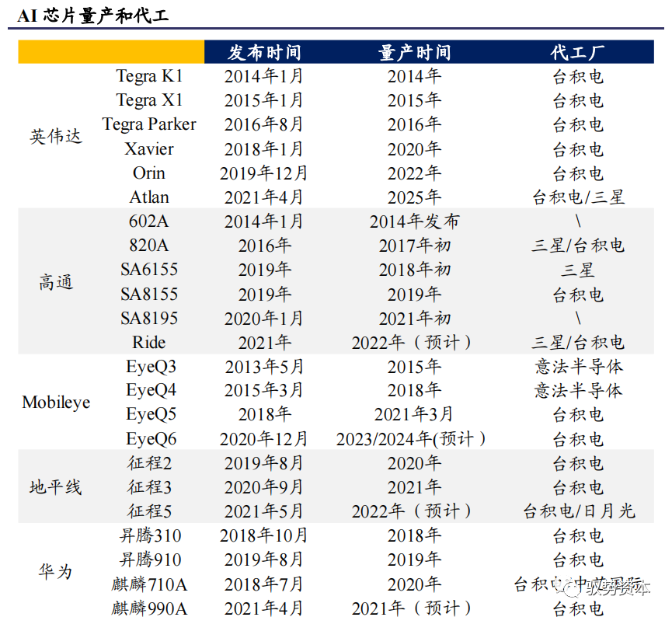Click the '2018年10月' date for 昇腾310
672x617 pixels.
(x=264, y=535)
